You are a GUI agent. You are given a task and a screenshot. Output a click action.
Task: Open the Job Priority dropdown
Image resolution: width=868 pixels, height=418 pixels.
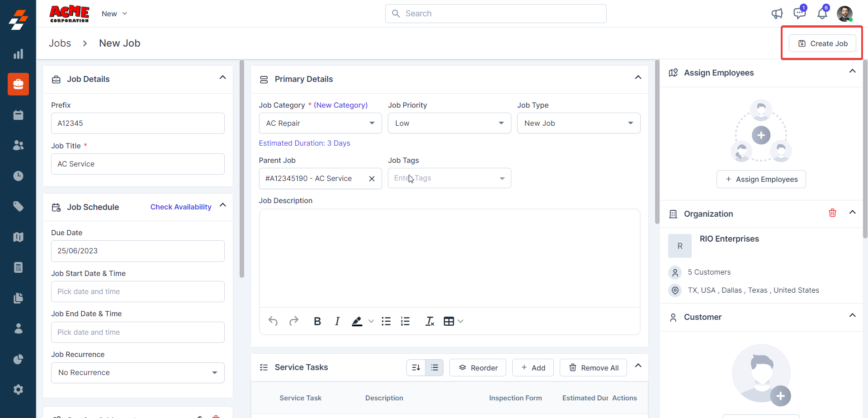[449, 123]
